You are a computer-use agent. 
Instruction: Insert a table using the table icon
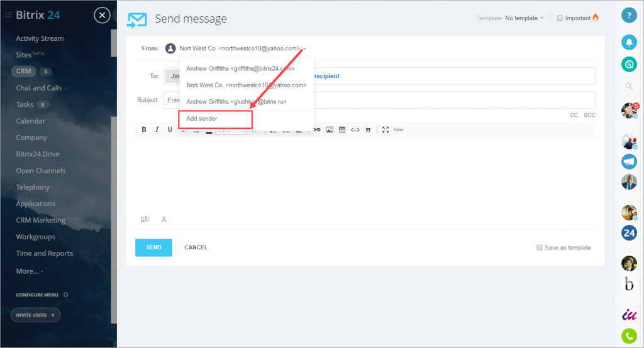point(342,129)
